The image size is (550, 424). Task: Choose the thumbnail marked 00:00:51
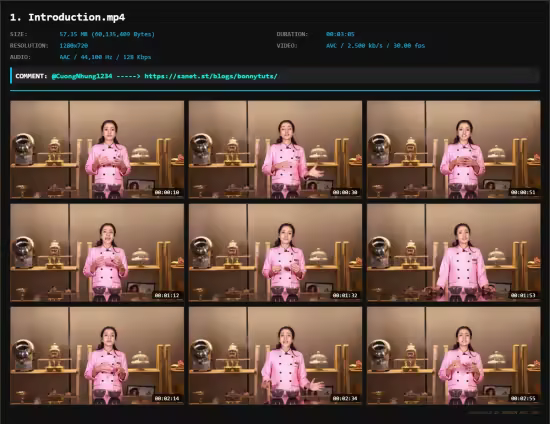click(454, 150)
